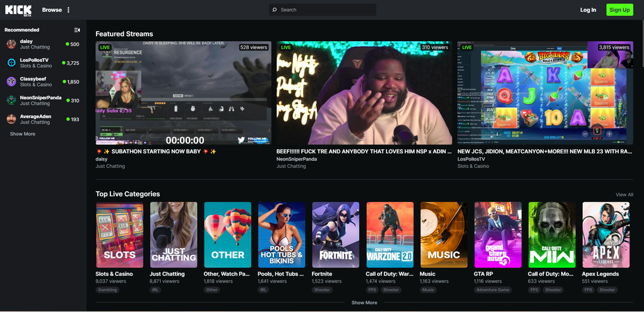The height and width of the screenshot is (312, 644).
Task: Click AverageAden's avatar in the sidebar
Action: [x=11, y=119]
